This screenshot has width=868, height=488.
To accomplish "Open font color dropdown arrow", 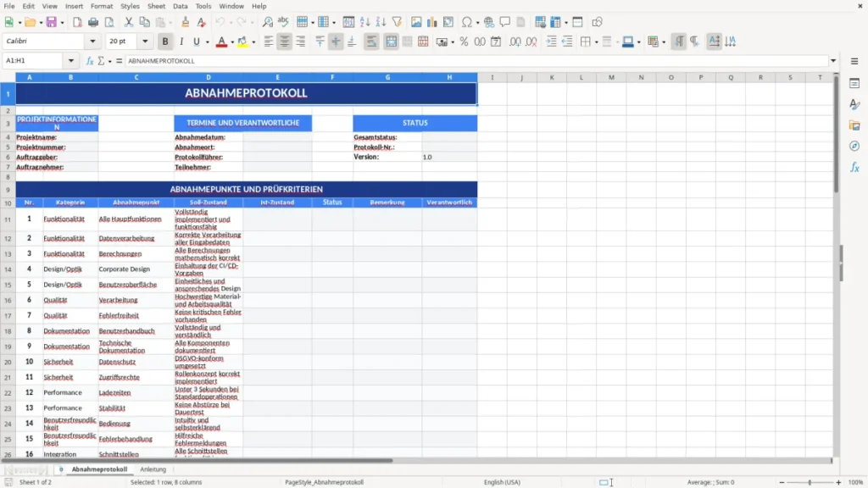I will pos(232,42).
